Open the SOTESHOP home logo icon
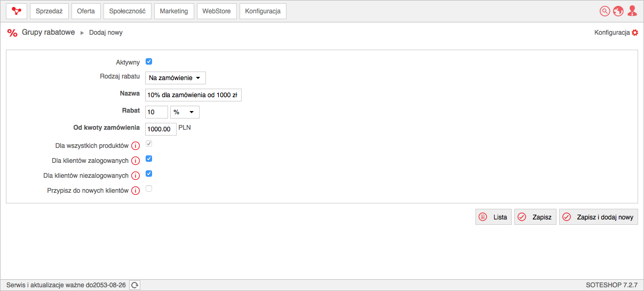This screenshot has height=291, width=644. pos(17,11)
